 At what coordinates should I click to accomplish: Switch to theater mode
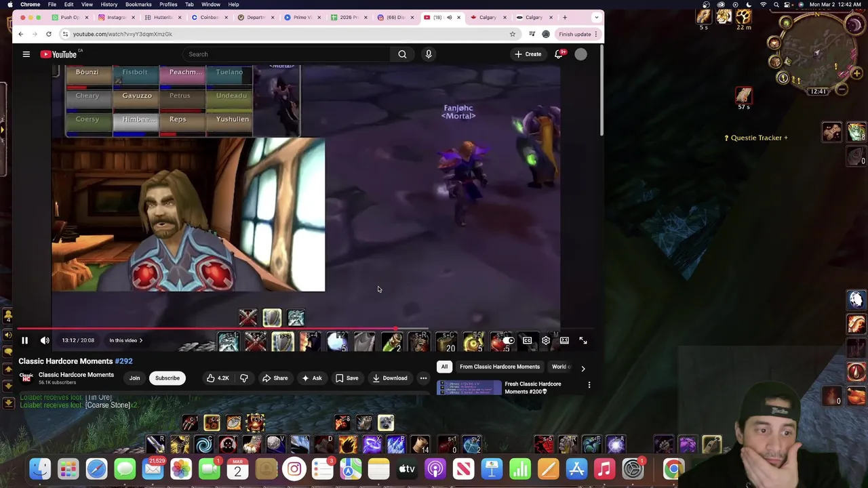[564, 340]
